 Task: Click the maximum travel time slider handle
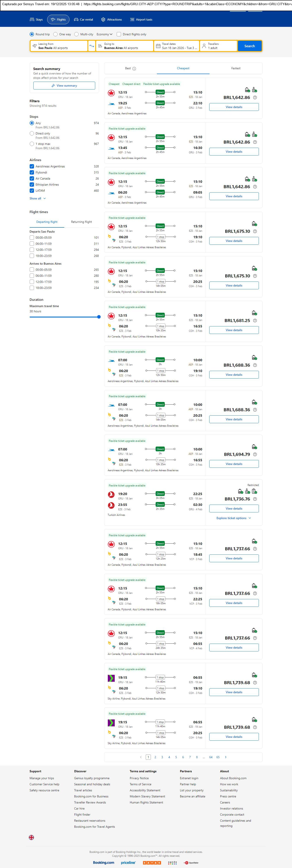99,317
